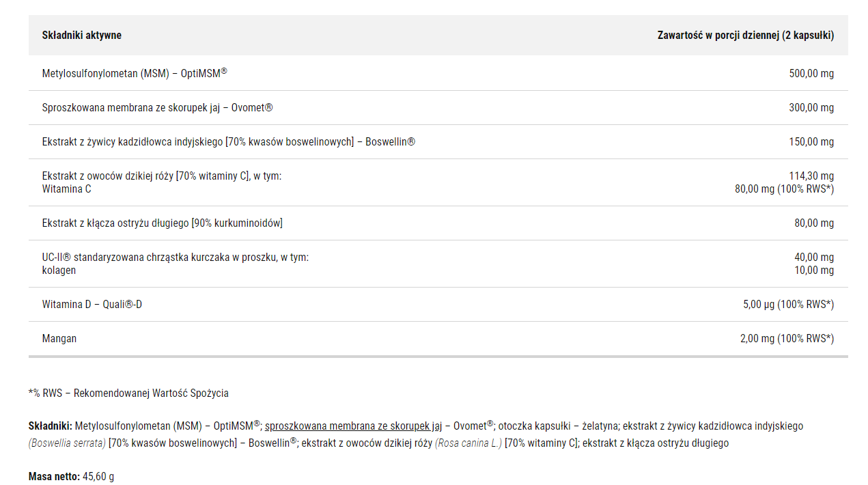Click the 300,00 mg amount
The height and width of the screenshot is (485, 868).
pyautogui.click(x=811, y=108)
